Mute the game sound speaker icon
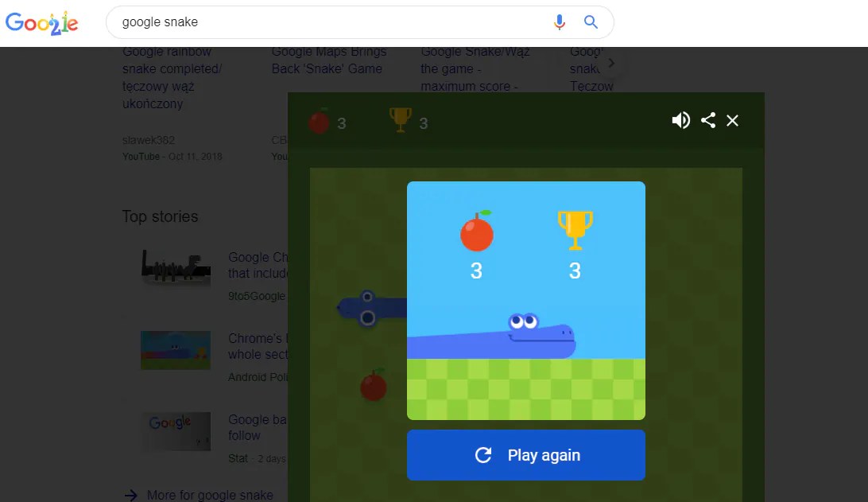Viewport: 868px width, 502px height. pos(681,120)
